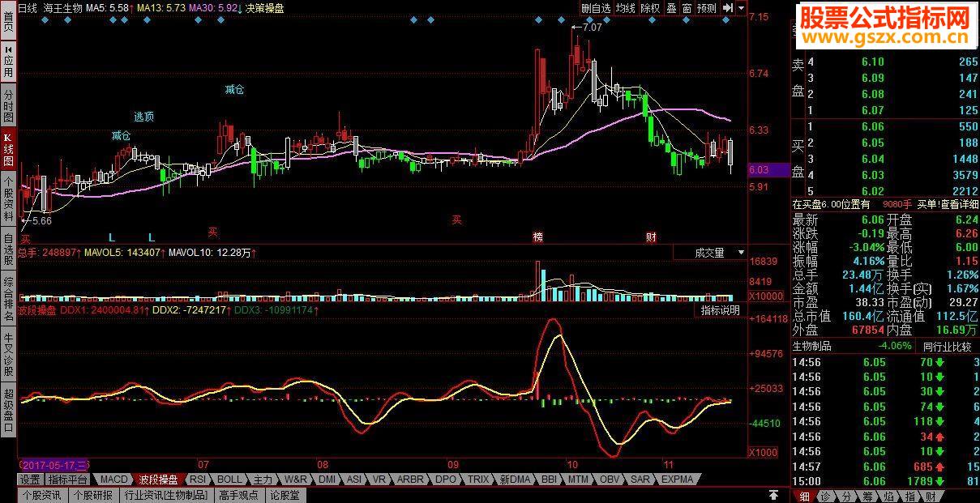This screenshot has width=980, height=503.
Task: Click the 窗 window button
Action: 687,8
